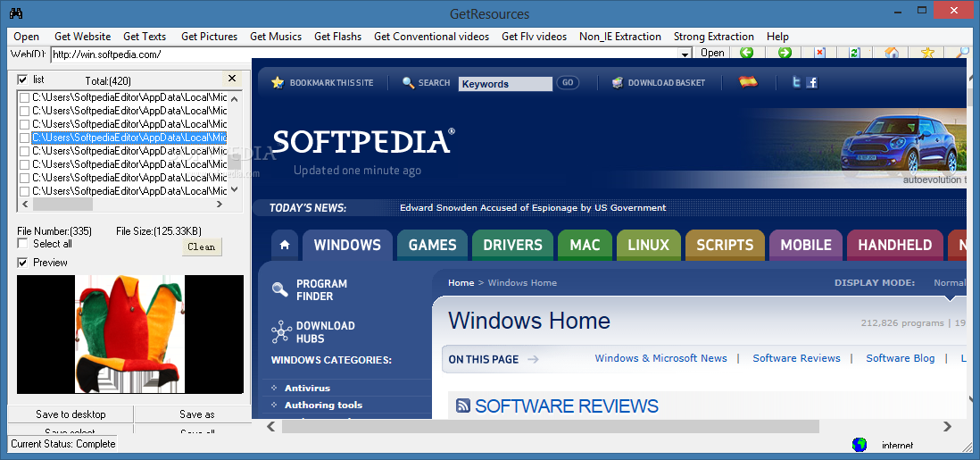Open the Edward Snowden news headline

(x=533, y=208)
